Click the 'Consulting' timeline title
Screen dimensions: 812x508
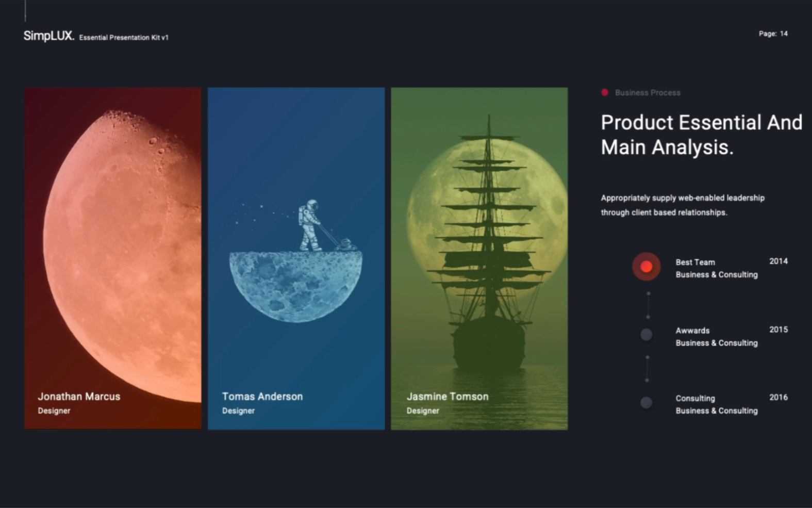point(695,399)
